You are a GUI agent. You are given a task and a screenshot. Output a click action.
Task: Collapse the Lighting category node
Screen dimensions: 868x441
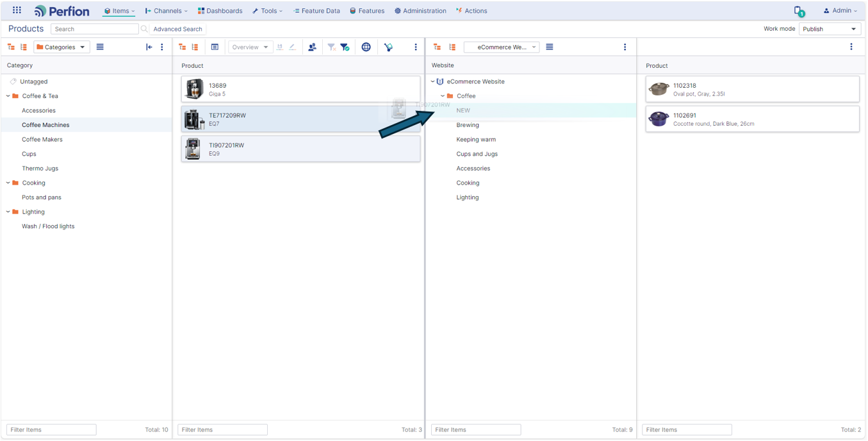coord(8,212)
